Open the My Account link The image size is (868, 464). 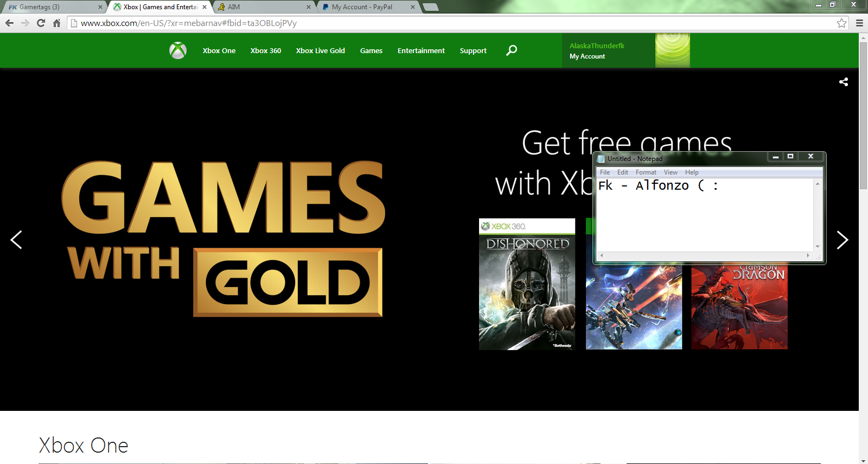(587, 56)
